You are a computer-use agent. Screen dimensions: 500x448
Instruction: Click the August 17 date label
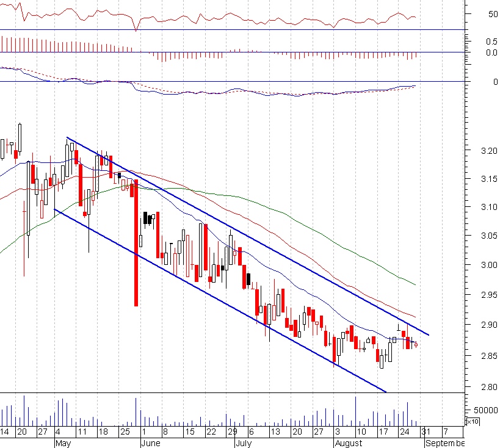(383, 432)
